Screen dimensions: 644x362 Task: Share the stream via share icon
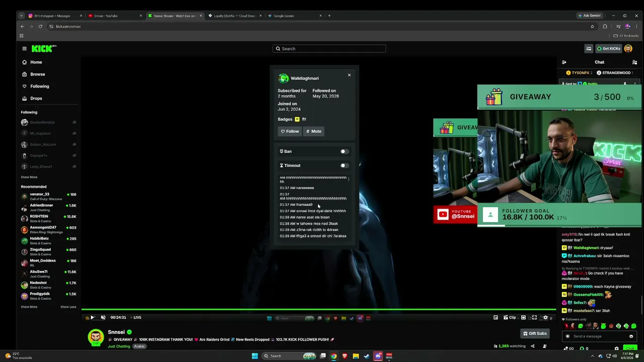pos(532,346)
